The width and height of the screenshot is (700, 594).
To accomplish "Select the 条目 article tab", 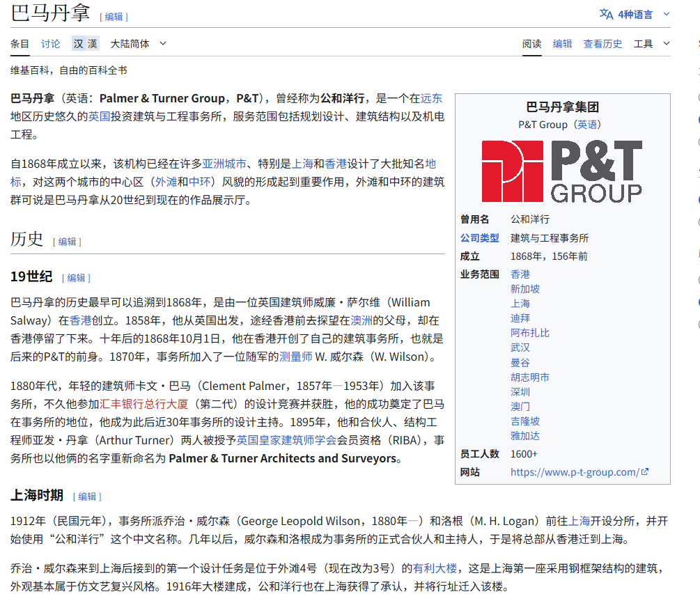I will coord(20,43).
